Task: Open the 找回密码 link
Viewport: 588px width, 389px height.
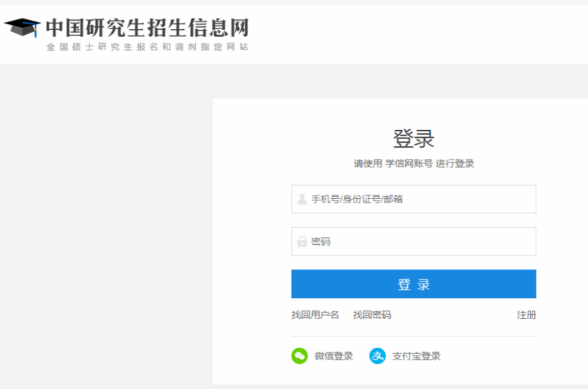Action: click(x=372, y=315)
